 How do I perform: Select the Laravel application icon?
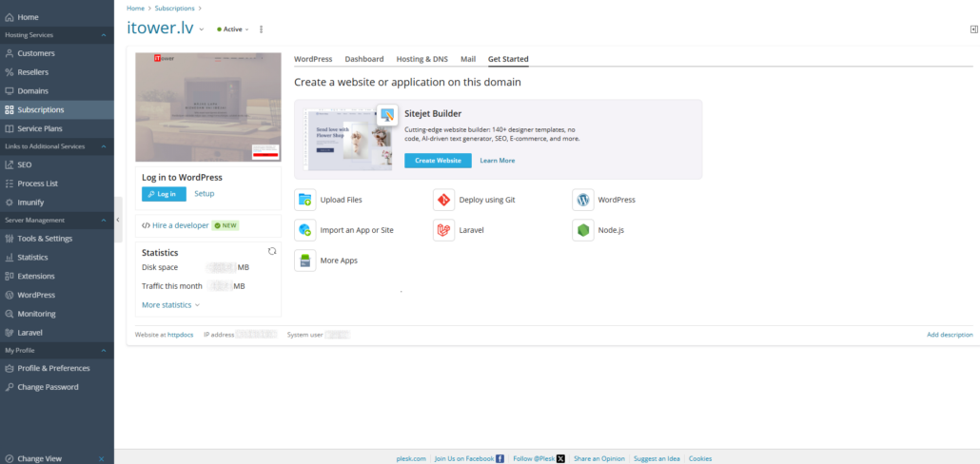[443, 230]
